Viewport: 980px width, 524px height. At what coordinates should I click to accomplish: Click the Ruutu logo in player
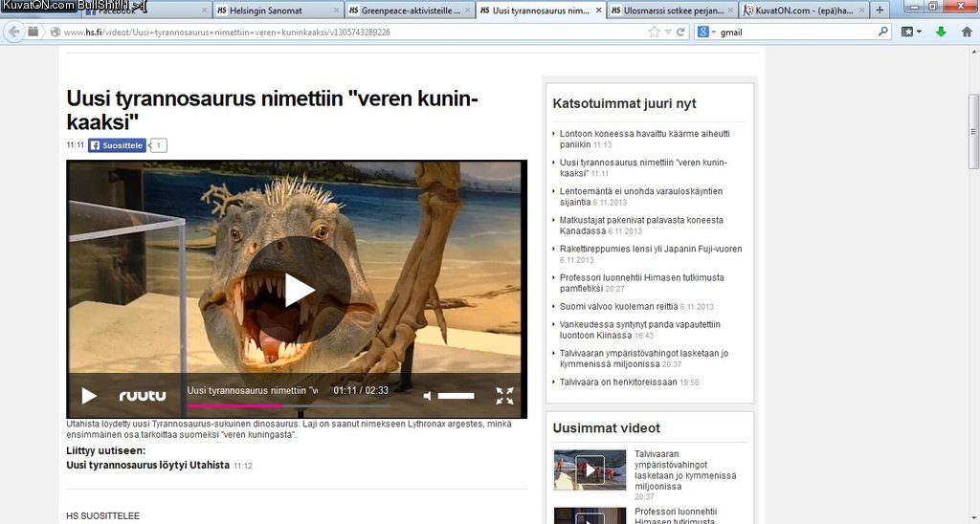(143, 396)
